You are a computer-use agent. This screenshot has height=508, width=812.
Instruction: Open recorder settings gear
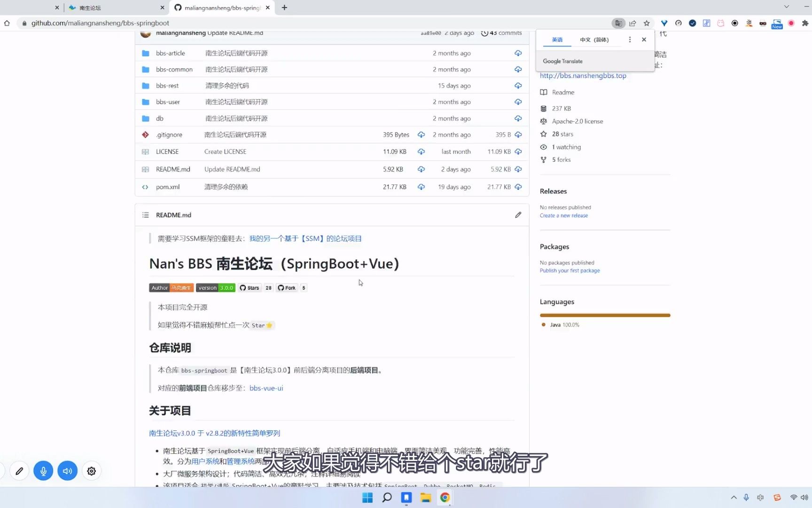coord(92,471)
